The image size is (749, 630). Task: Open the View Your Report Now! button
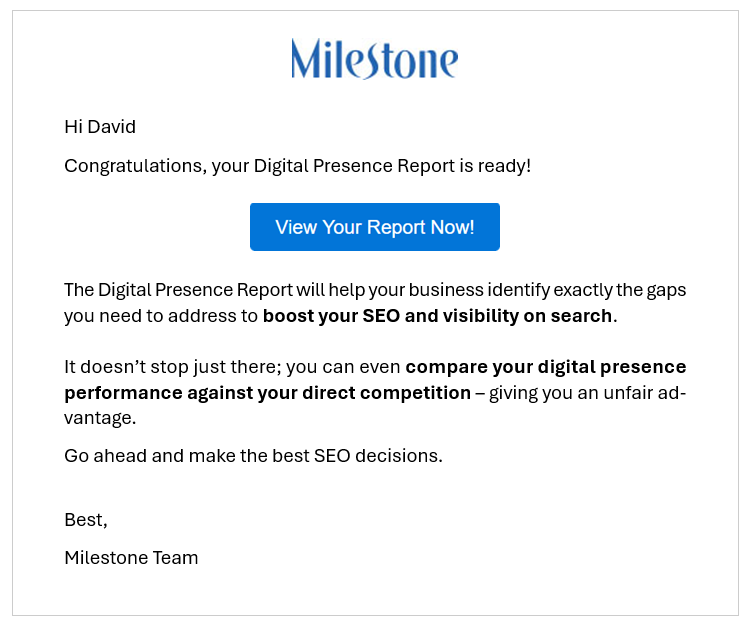click(x=374, y=227)
